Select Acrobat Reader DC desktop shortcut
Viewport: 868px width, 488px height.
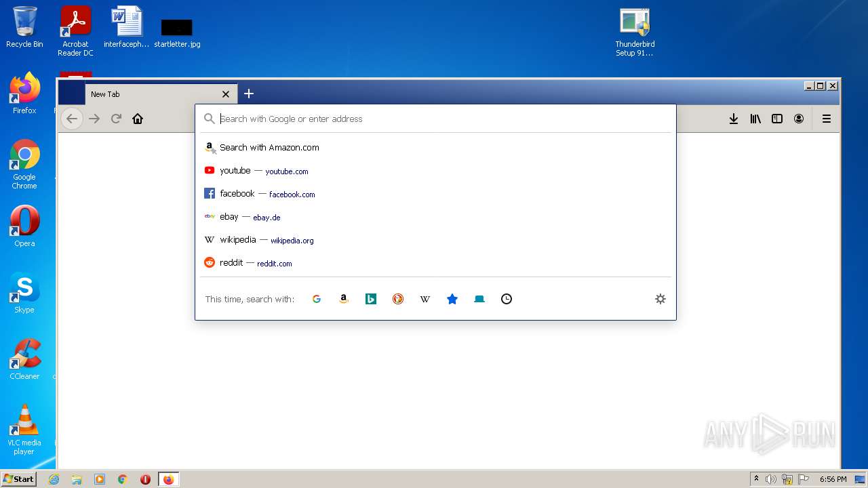75,31
